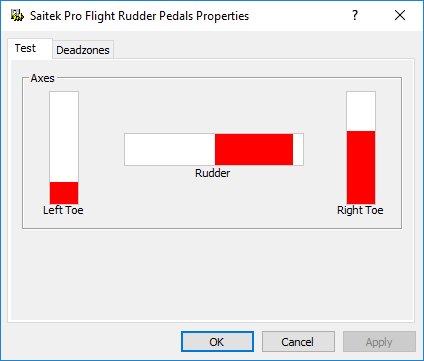The width and height of the screenshot is (424, 361).
Task: Click the red section of the Rudder bar
Action: tap(254, 149)
